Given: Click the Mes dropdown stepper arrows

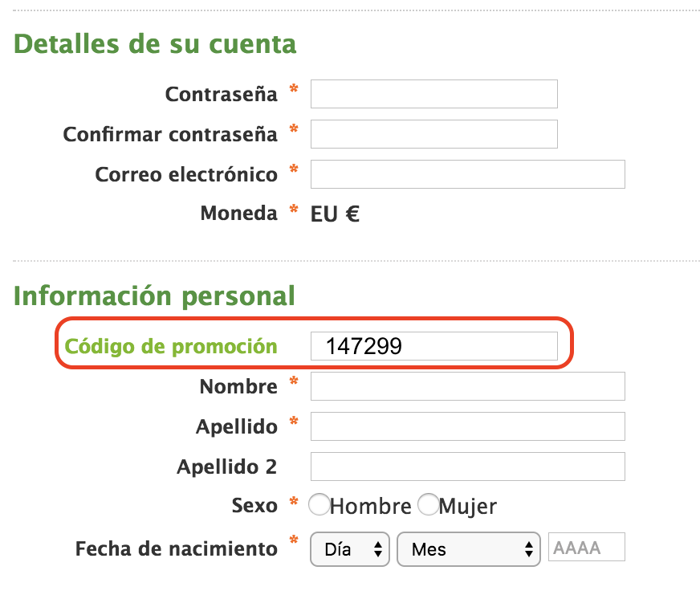Looking at the screenshot, I should pyautogui.click(x=529, y=549).
